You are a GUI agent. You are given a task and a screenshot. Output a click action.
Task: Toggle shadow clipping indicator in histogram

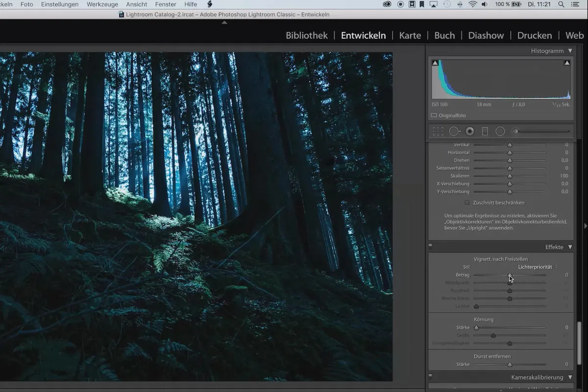coord(435,63)
